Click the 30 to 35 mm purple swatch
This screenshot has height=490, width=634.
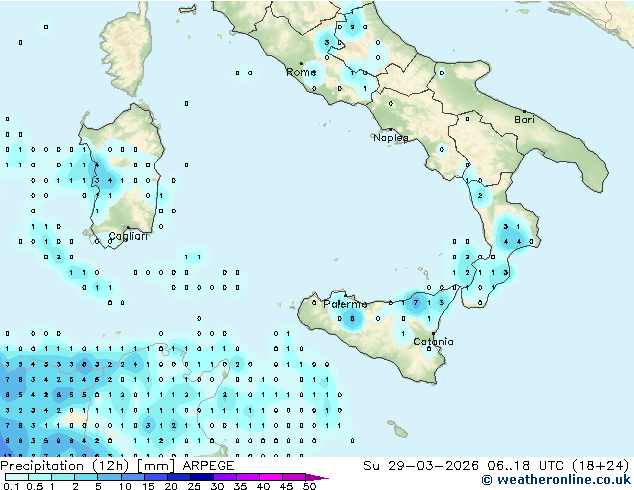click(224, 477)
